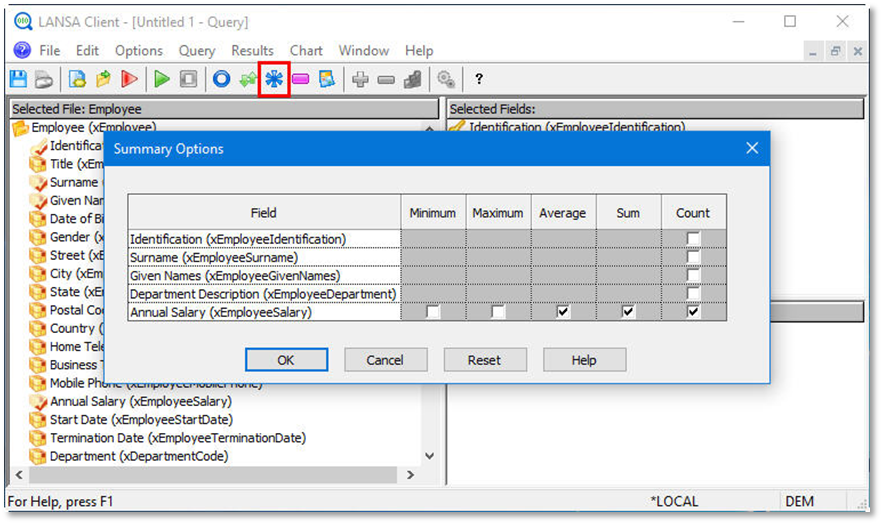
Task: Restore the inner query document window
Action: 835,51
